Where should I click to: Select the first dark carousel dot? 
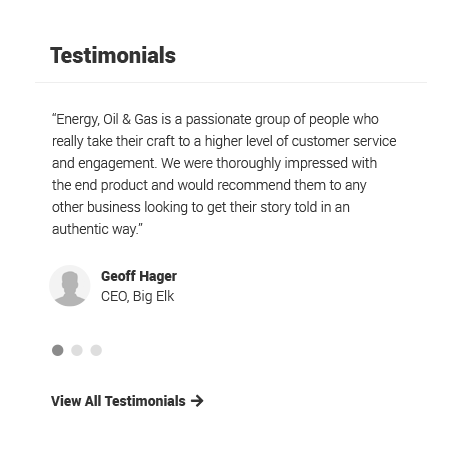tap(58, 350)
